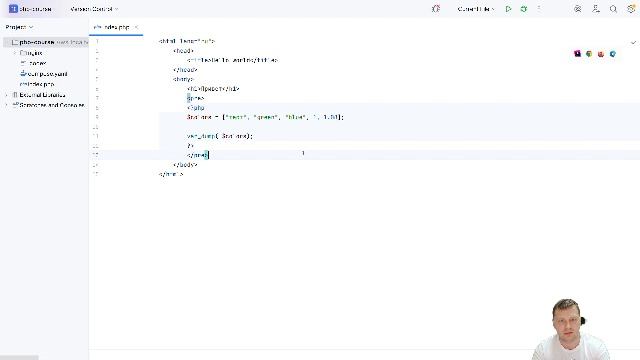Expand the Scratches and Consoles node
Image resolution: width=640 pixels, height=360 pixels.
[7, 105]
